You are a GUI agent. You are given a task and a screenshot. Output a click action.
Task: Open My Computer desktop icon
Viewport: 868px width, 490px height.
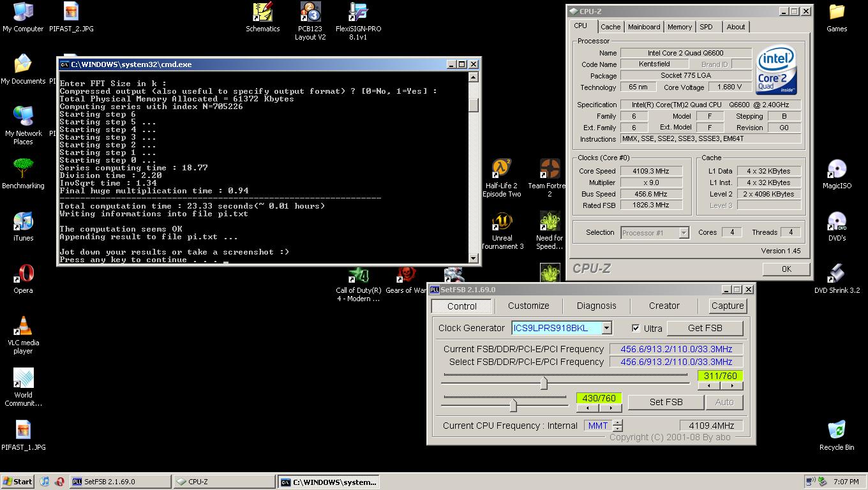click(23, 18)
